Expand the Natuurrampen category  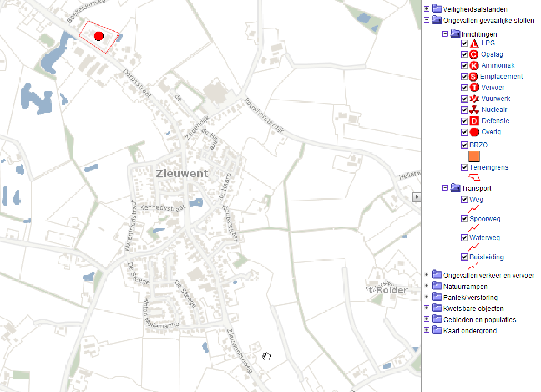427,286
